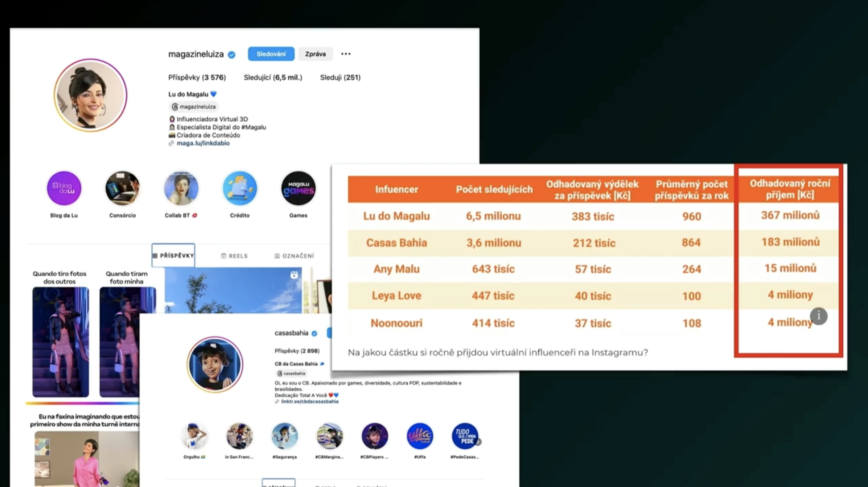The width and height of the screenshot is (868, 487).
Task: Open the Games story highlight
Action: 298,188
